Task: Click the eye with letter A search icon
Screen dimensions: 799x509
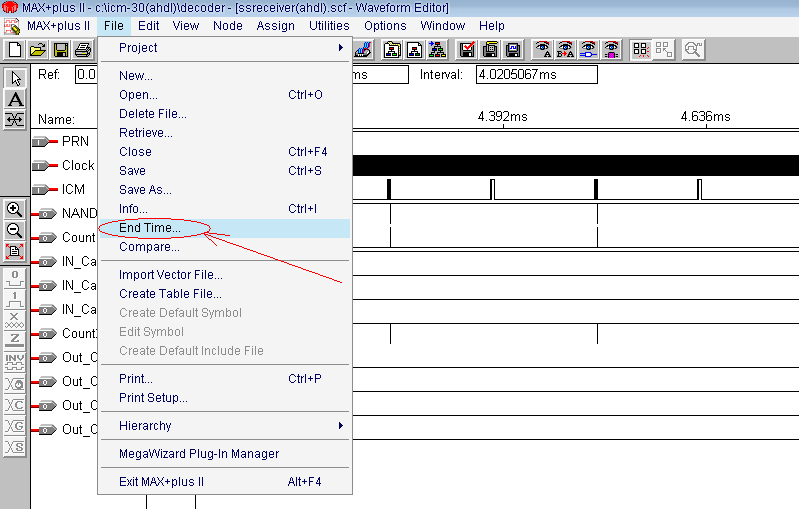Action: (x=543, y=49)
